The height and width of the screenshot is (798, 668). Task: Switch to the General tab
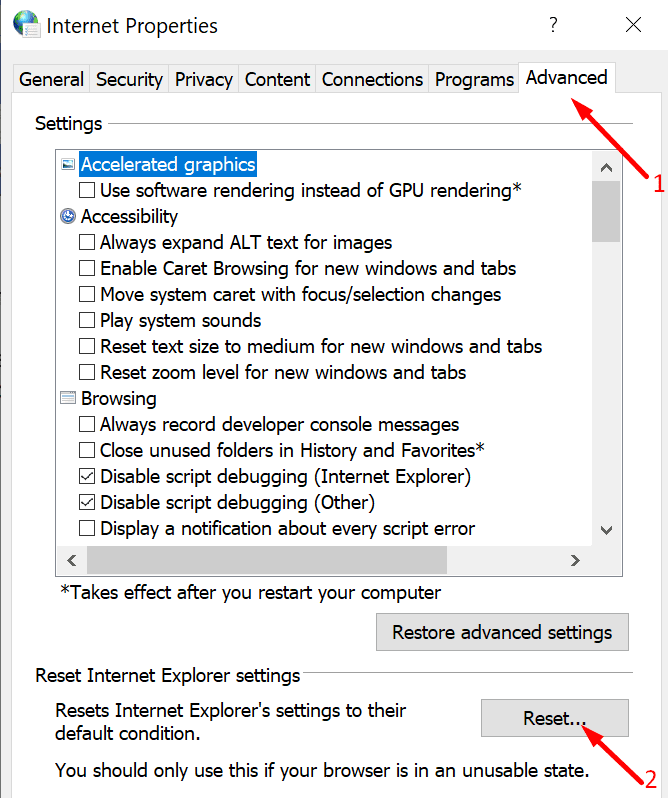[52, 79]
